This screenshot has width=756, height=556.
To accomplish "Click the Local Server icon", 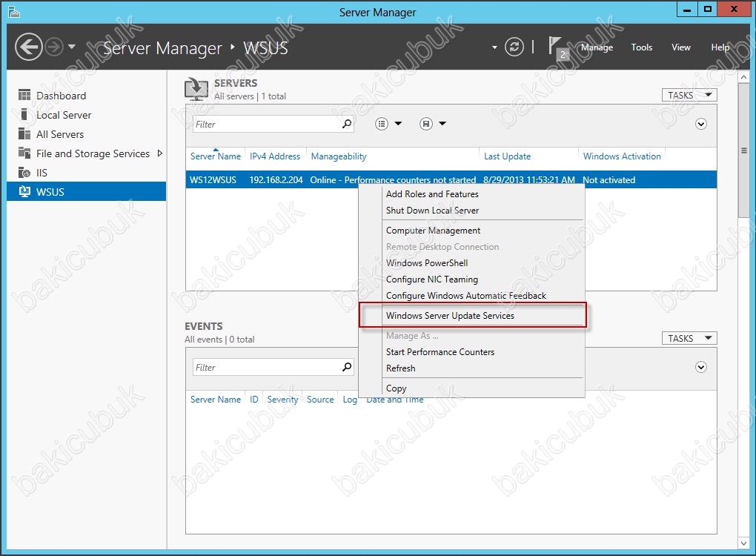I will tap(24, 114).
